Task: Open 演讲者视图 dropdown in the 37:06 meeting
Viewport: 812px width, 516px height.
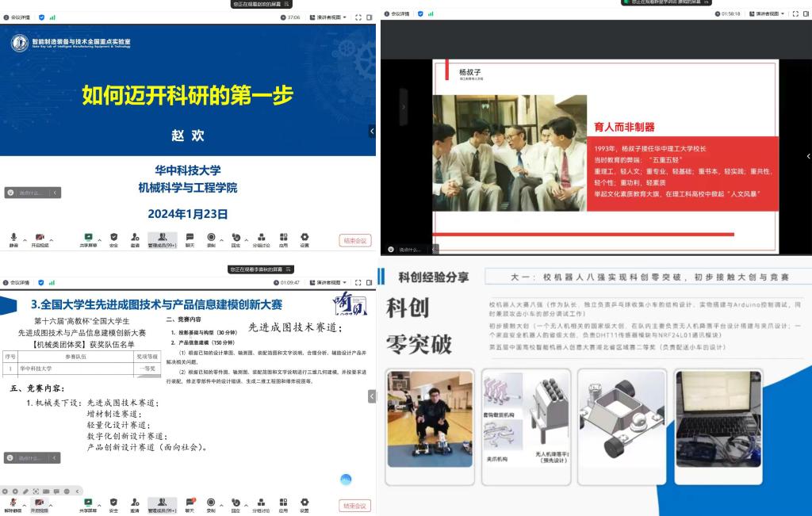Action: [x=326, y=17]
